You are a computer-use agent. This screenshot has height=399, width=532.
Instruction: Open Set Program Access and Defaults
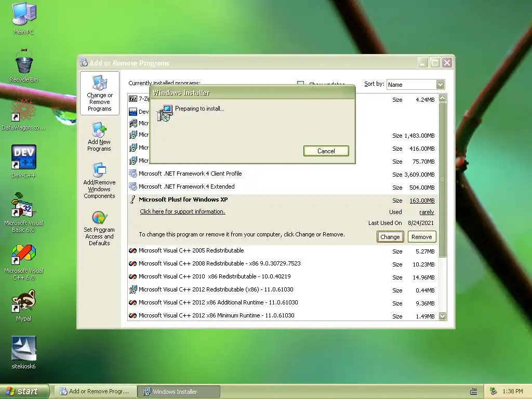tap(99, 229)
